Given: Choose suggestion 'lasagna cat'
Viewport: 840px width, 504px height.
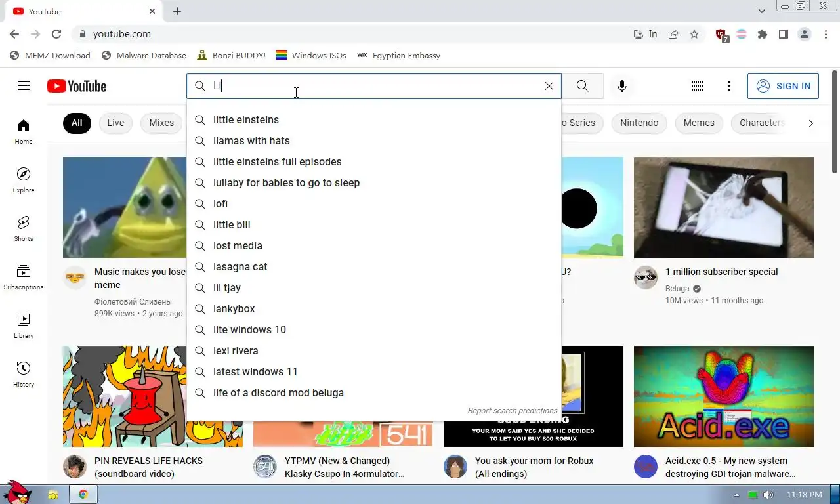Looking at the screenshot, I should 374,266.
